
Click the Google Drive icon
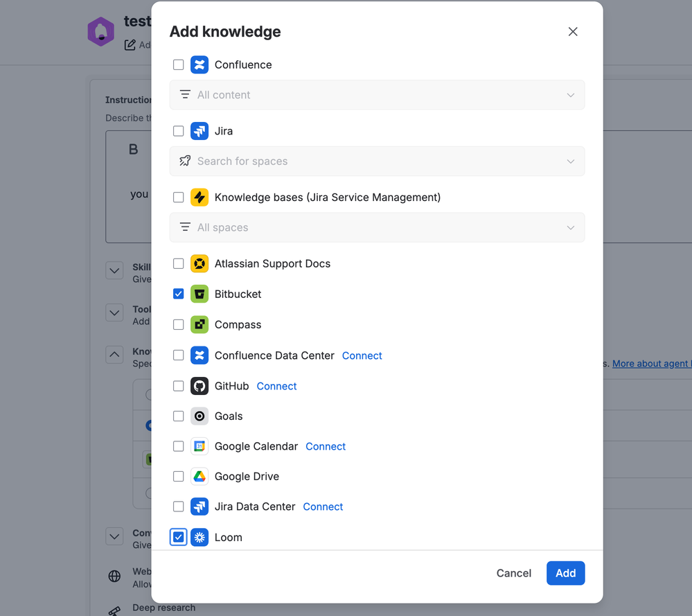199,476
